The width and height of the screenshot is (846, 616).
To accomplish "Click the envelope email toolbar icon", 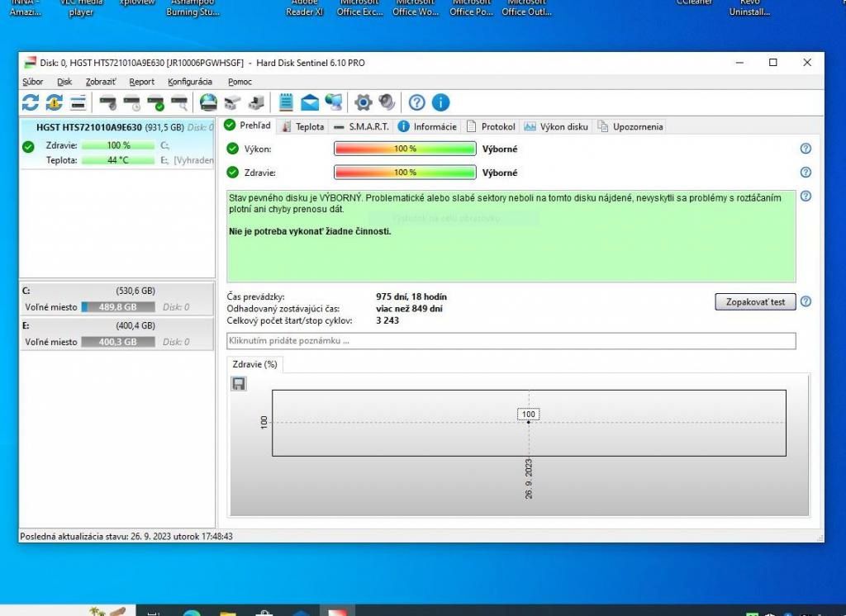I will [310, 102].
